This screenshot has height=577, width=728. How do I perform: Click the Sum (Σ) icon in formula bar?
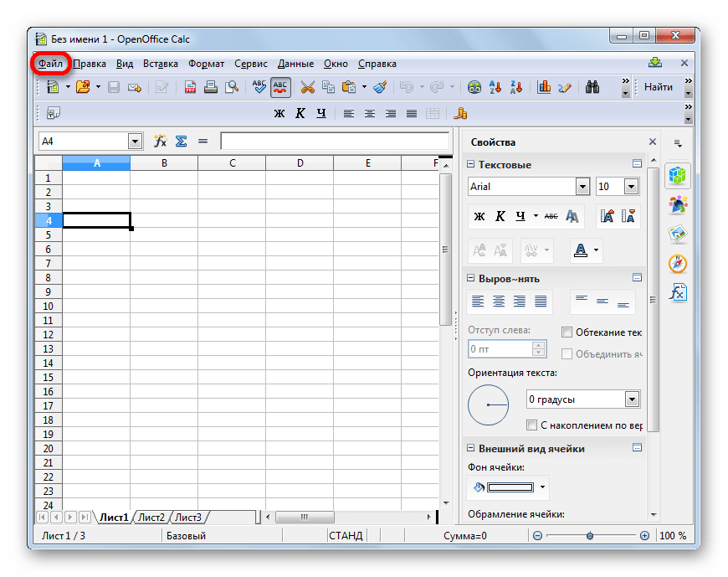[x=181, y=142]
